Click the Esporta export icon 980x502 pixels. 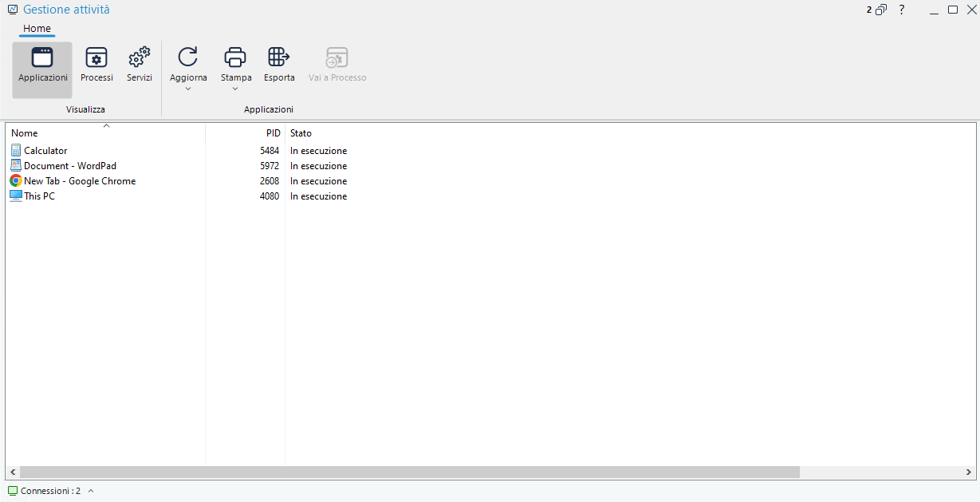(279, 57)
